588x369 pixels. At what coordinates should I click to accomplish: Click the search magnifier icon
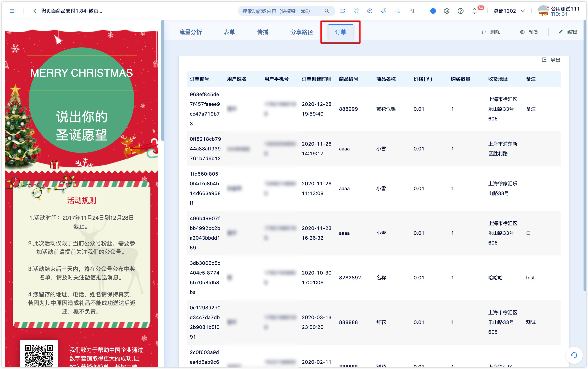[x=327, y=11]
